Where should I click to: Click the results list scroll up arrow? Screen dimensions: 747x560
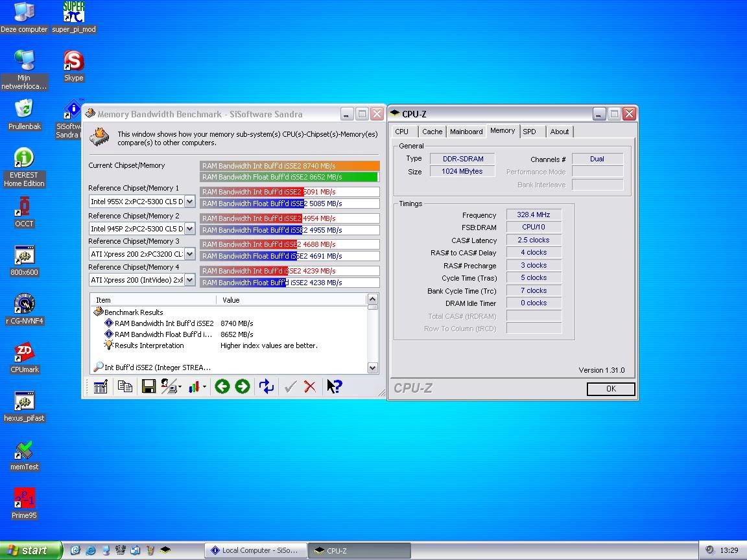pos(373,299)
